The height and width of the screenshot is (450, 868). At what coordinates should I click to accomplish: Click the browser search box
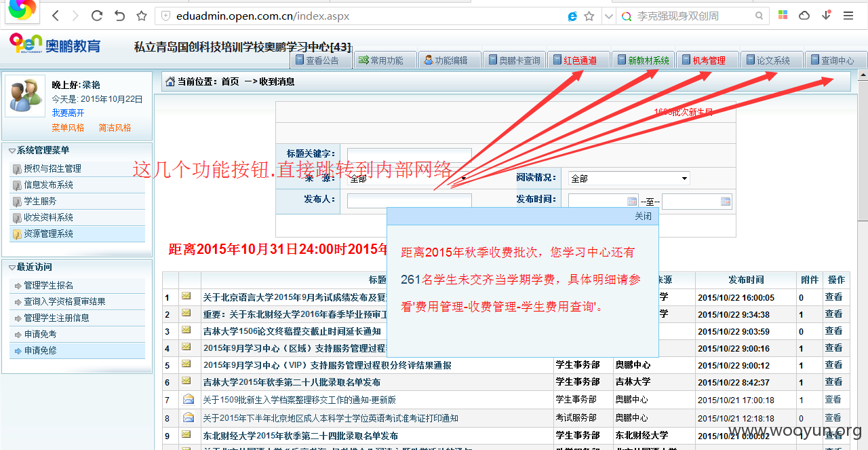[x=694, y=16]
